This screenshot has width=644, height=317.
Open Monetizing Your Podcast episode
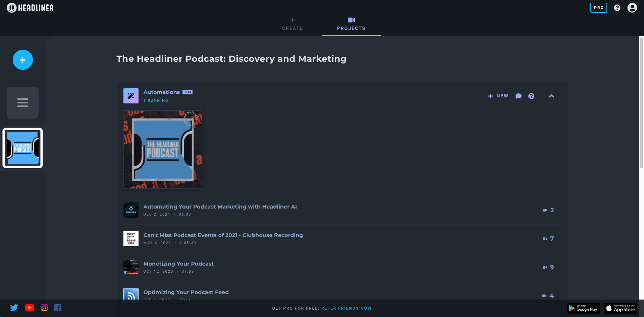178,264
